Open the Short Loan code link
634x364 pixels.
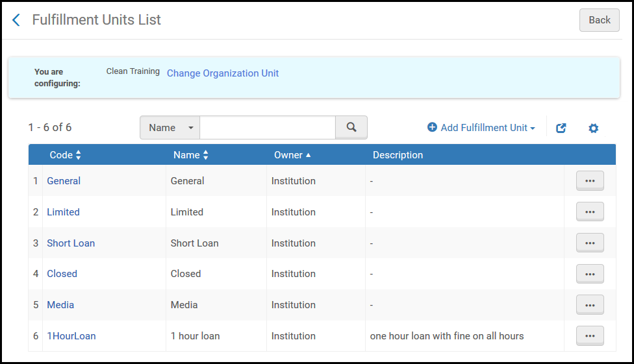click(x=71, y=243)
